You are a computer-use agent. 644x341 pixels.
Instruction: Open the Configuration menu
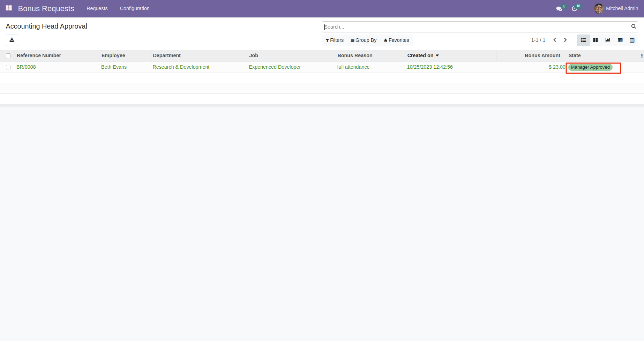135,8
